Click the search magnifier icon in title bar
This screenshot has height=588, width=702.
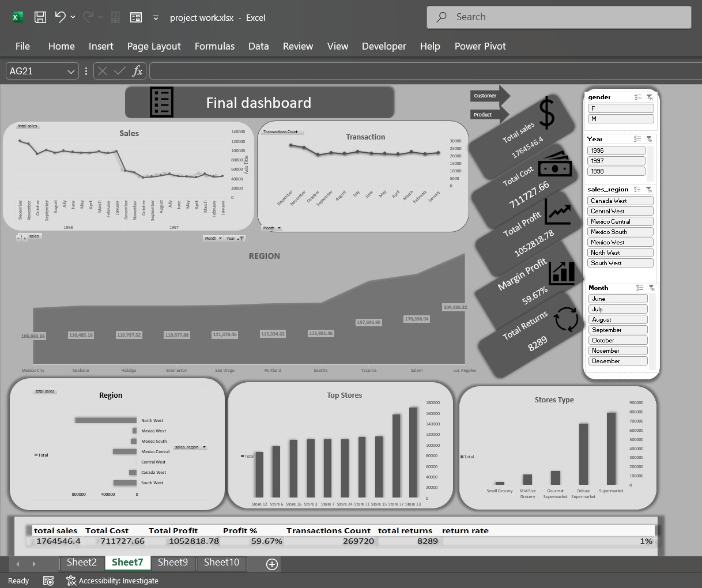click(441, 17)
